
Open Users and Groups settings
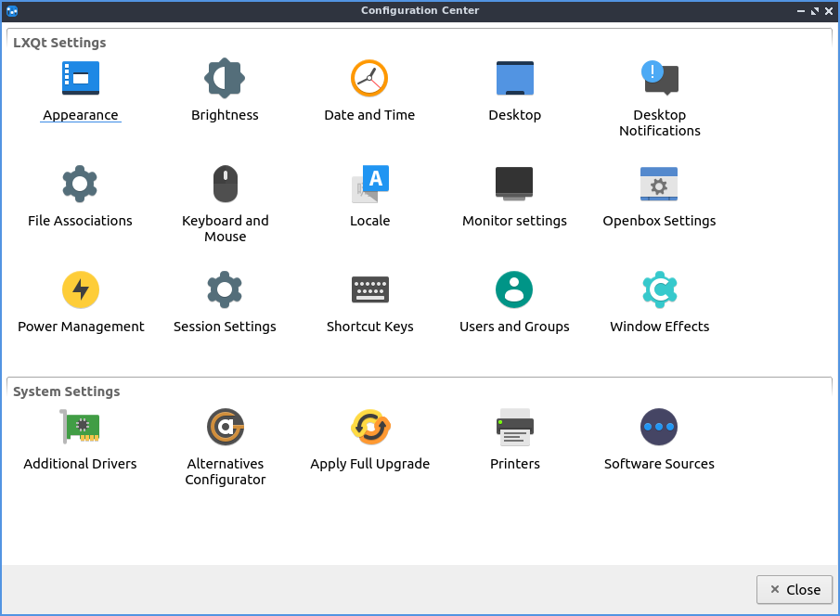(x=514, y=290)
